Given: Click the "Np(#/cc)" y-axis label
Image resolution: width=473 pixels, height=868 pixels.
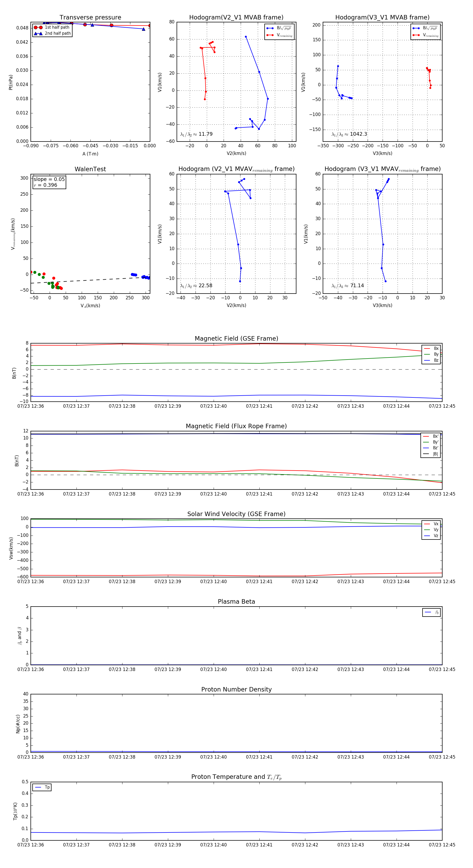Looking at the screenshot, I should 18,724.
